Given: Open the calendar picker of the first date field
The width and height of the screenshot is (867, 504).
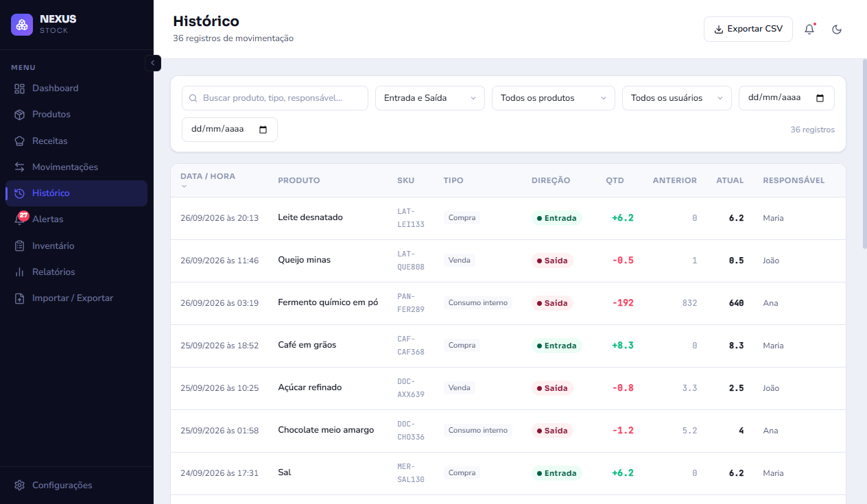Looking at the screenshot, I should 820,98.
